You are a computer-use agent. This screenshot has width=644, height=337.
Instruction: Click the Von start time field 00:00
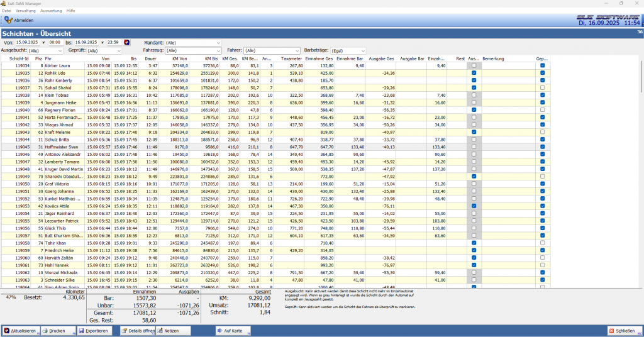[x=54, y=42]
